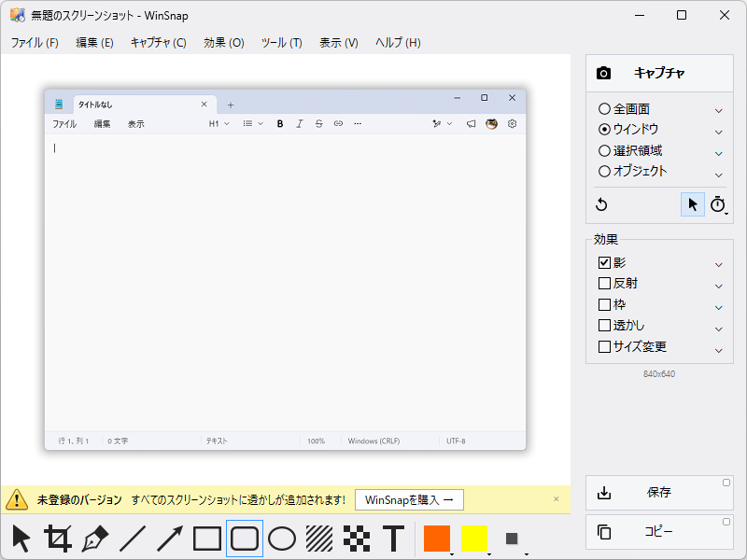Toggle auto-copy checkbox on コピー button
The height and width of the screenshot is (560, 747).
[x=726, y=522]
